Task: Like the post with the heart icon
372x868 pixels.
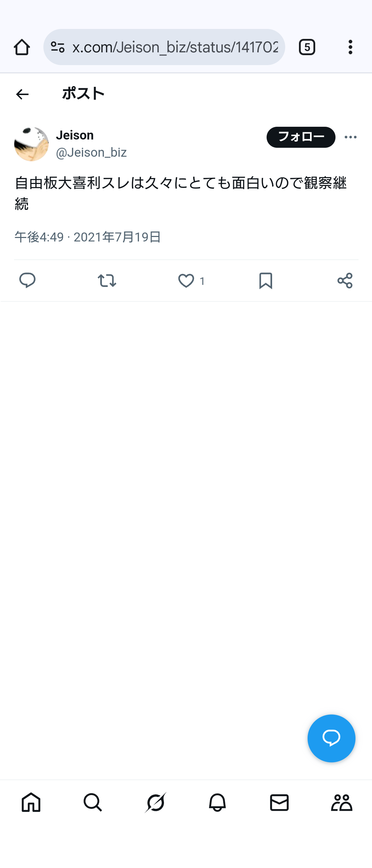Action: pyautogui.click(x=186, y=280)
